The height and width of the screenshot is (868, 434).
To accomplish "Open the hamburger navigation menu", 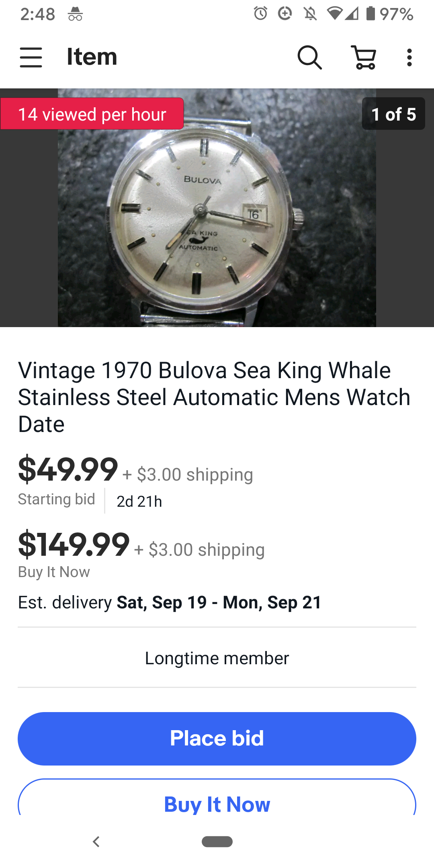I will click(x=31, y=57).
